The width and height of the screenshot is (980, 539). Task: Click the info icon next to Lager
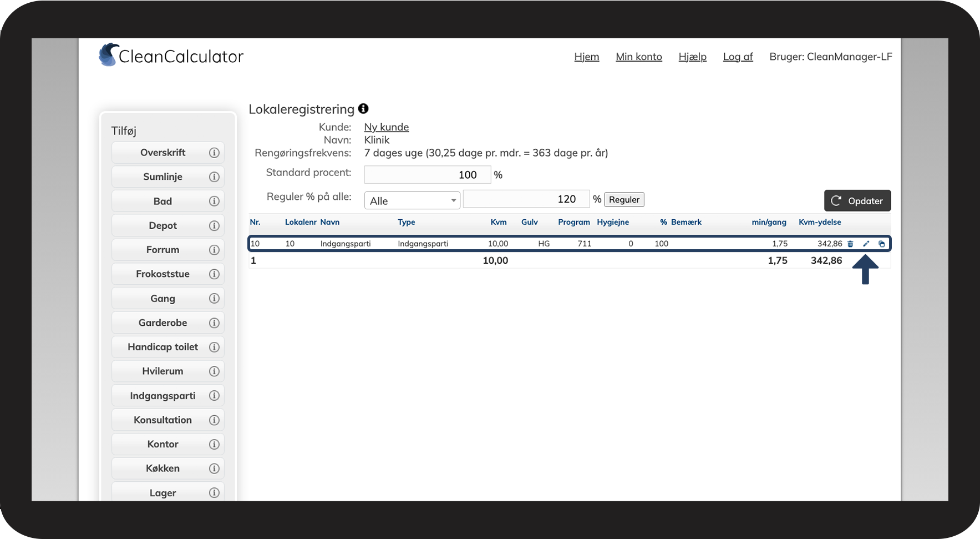tap(214, 493)
